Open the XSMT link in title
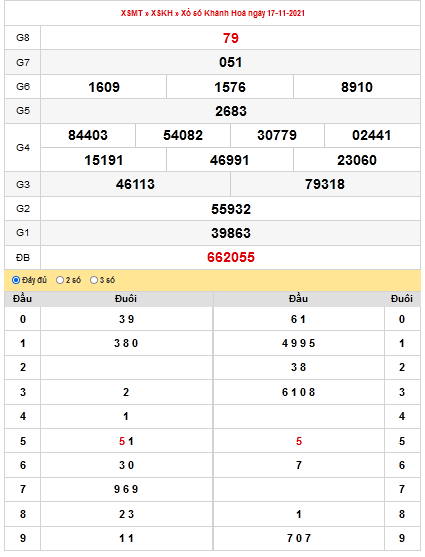Viewport: 425px width, 557px height. [131, 13]
